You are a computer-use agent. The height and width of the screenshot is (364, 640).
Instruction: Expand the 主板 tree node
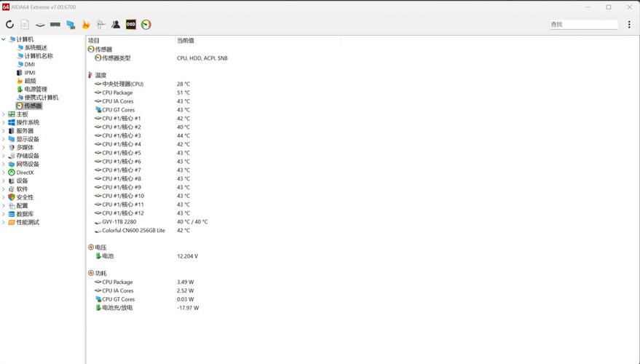coord(4,114)
